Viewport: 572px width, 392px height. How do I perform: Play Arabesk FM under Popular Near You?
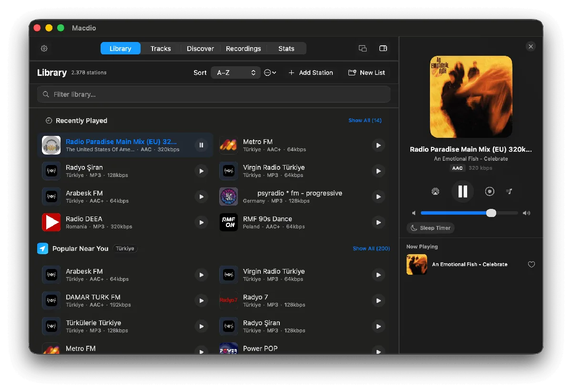(201, 275)
